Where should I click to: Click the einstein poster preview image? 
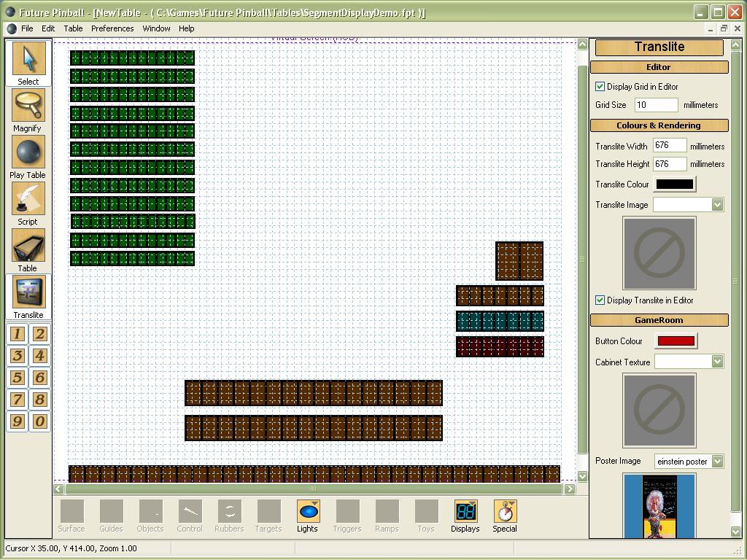(x=659, y=506)
